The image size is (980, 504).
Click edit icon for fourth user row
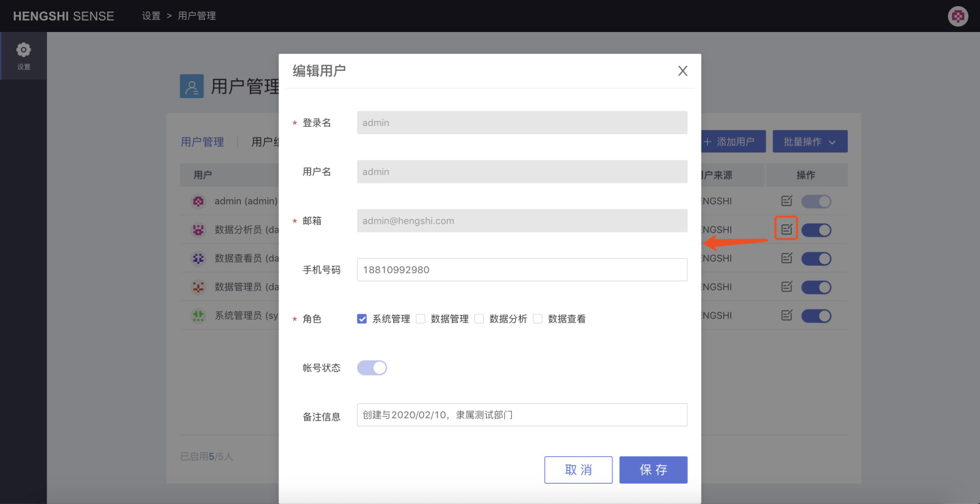pos(787,287)
